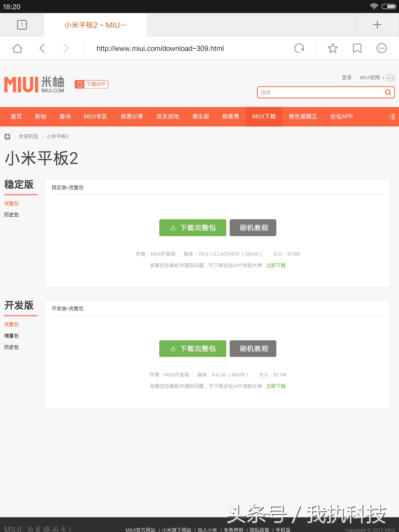Select 完整包 under 开发版

11,324
